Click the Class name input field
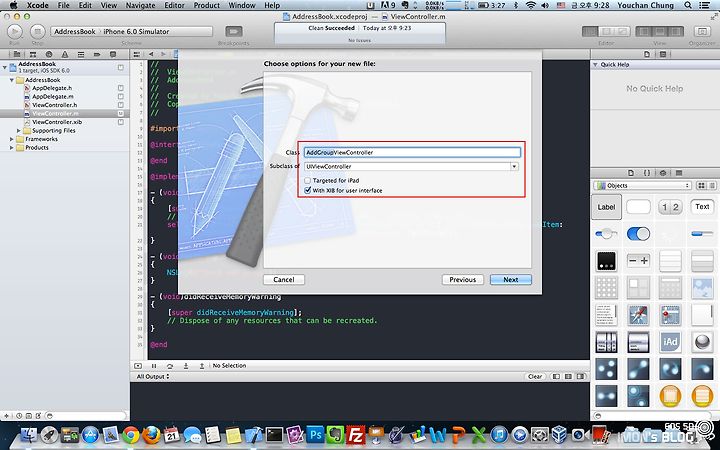720x450 pixels. tap(412, 152)
